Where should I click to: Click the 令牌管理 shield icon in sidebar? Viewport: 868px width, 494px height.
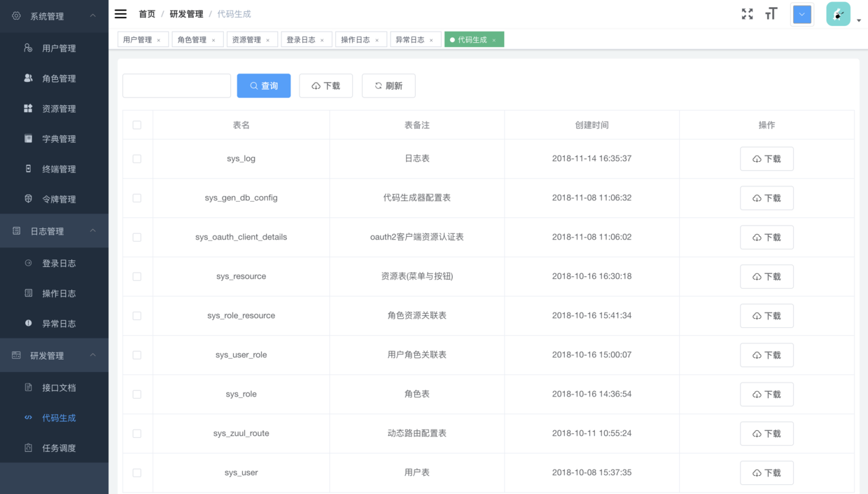28,198
